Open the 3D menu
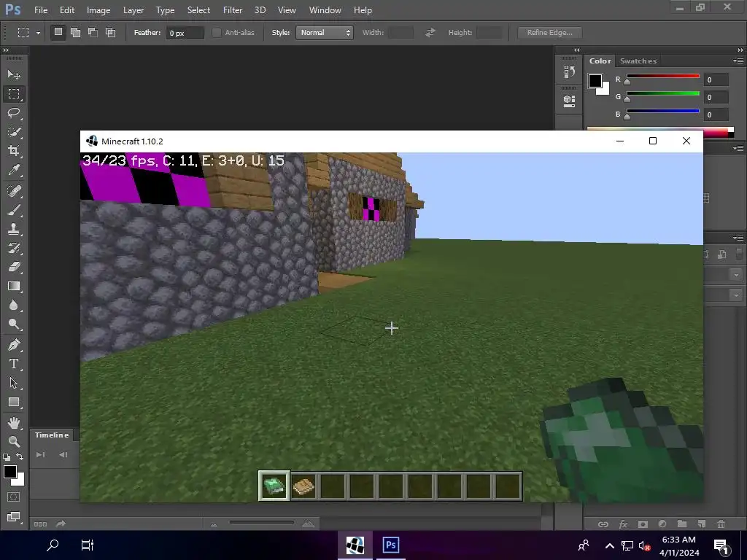The width and height of the screenshot is (747, 560). (x=260, y=10)
